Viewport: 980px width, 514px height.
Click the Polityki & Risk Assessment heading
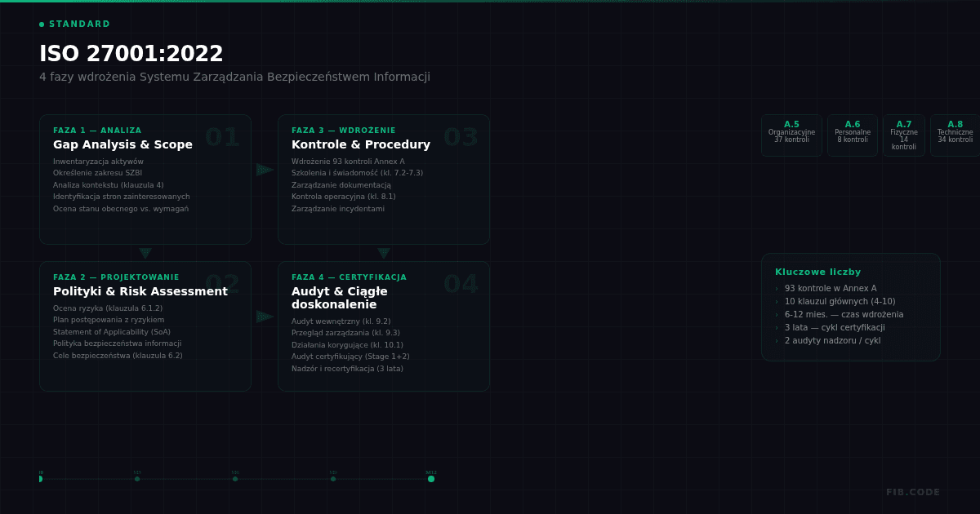click(x=140, y=291)
